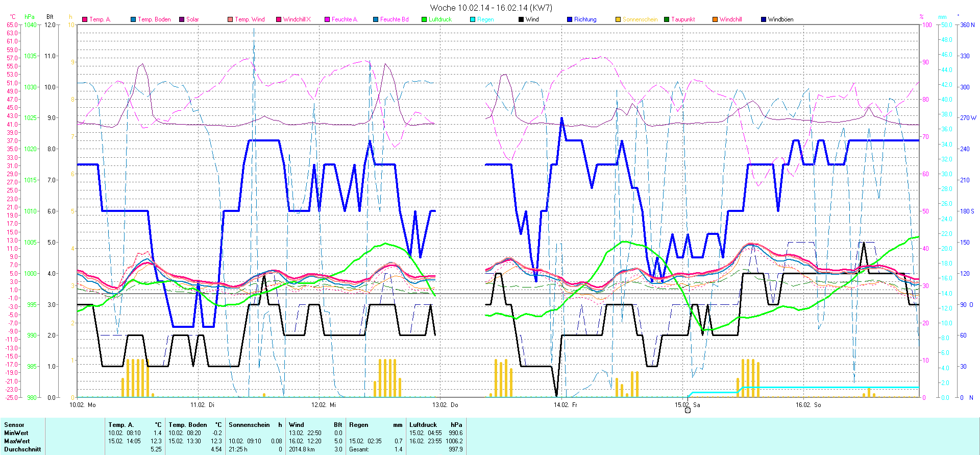Image resolution: width=980 pixels, height=455 pixels.
Task: Click the Regen cyan legend marker
Action: [473, 19]
